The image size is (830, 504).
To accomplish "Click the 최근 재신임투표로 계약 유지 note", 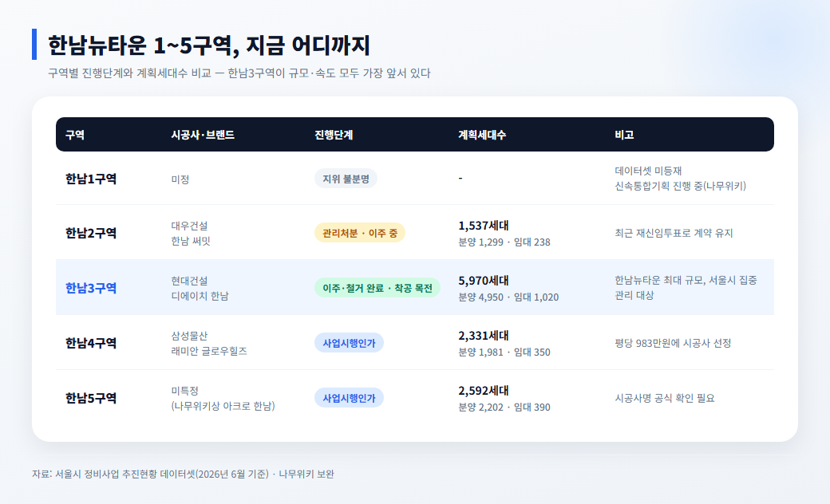I will click(x=674, y=233).
